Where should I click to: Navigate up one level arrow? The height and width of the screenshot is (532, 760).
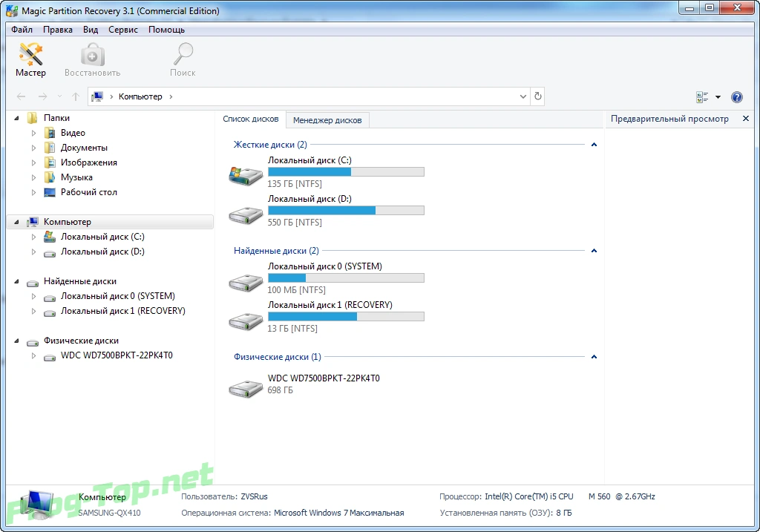coord(76,96)
